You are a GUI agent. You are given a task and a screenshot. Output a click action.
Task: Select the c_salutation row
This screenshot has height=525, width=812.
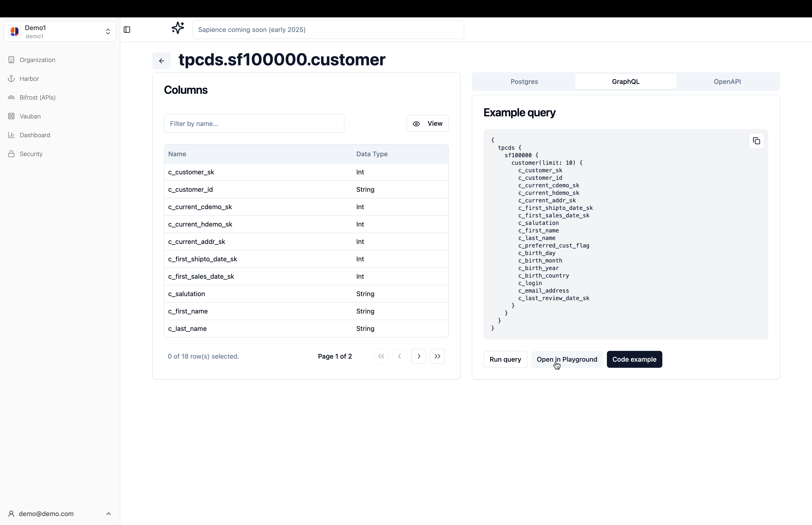[306, 294]
